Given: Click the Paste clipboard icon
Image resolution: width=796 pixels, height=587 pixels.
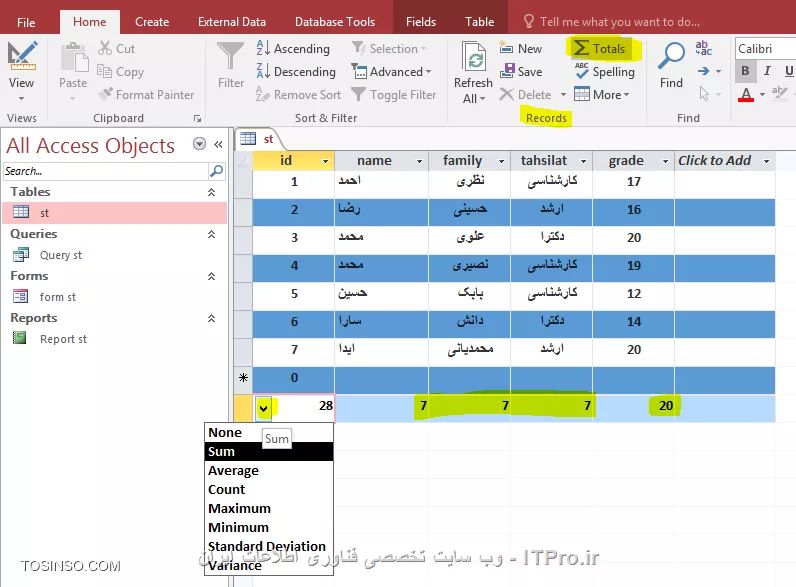Looking at the screenshot, I should click(74, 57).
